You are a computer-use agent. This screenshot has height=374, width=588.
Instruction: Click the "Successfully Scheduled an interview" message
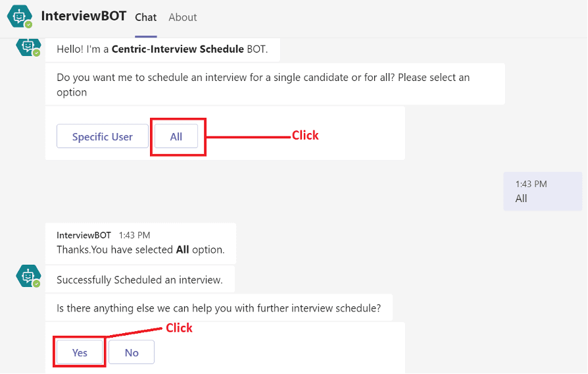(x=139, y=280)
